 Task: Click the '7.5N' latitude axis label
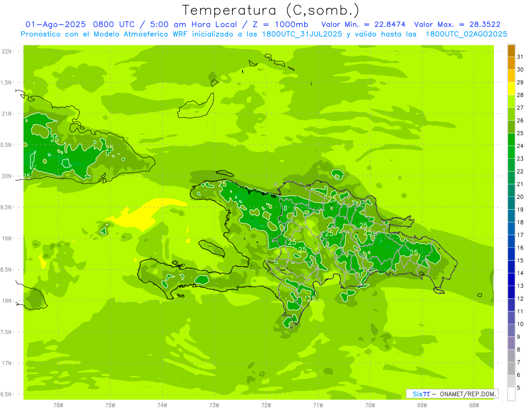[7, 332]
